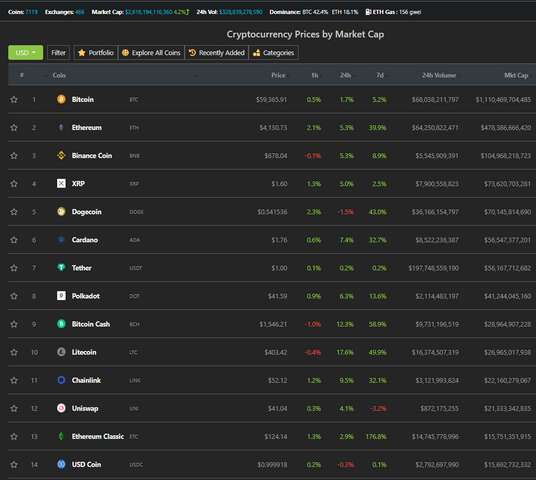Open the USD currency dropdown

coord(26,53)
